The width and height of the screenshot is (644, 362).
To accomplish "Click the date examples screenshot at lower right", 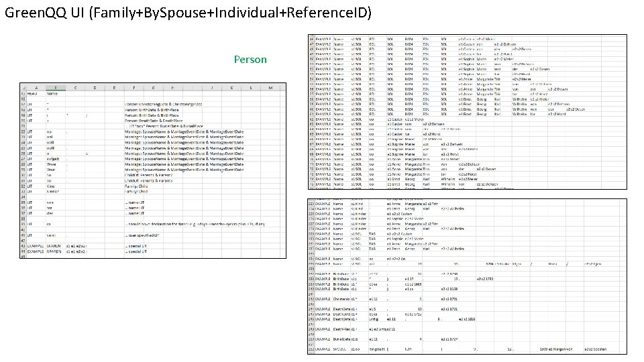I will tap(468, 276).
